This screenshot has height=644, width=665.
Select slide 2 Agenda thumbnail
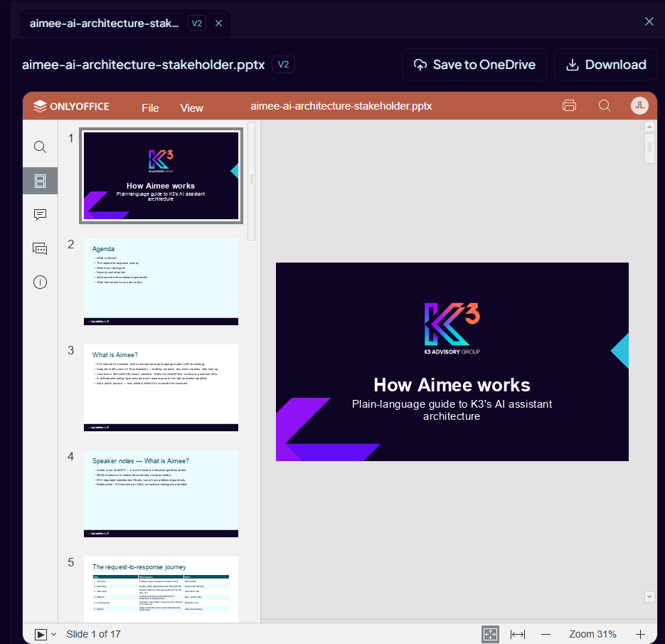[161, 282]
